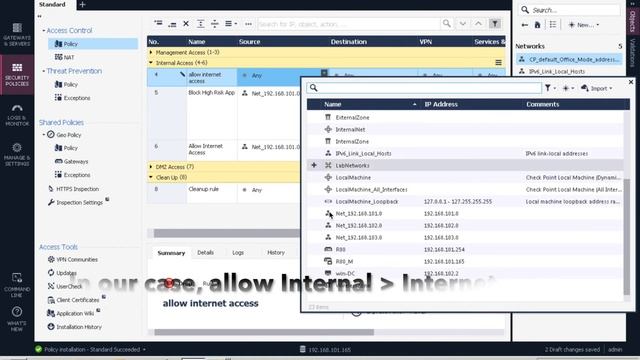Open Logs & Monitor view
The height and width of the screenshot is (360, 640).
click(17, 115)
